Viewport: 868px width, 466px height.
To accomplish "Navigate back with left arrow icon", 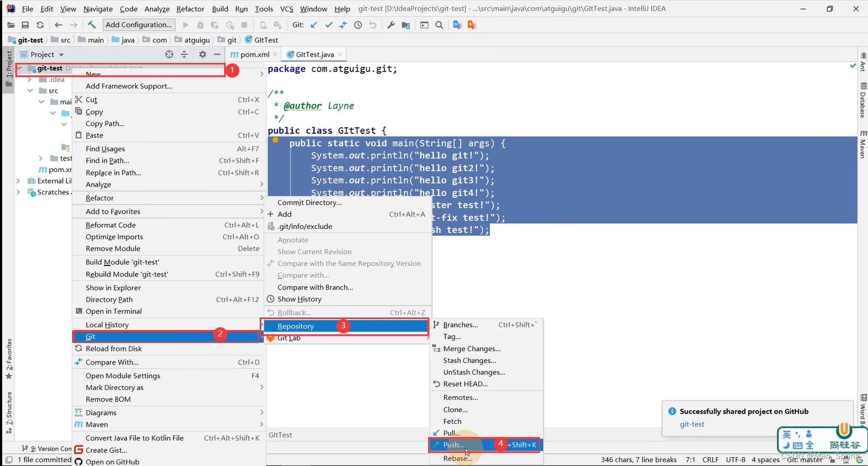I will pyautogui.click(x=58, y=25).
